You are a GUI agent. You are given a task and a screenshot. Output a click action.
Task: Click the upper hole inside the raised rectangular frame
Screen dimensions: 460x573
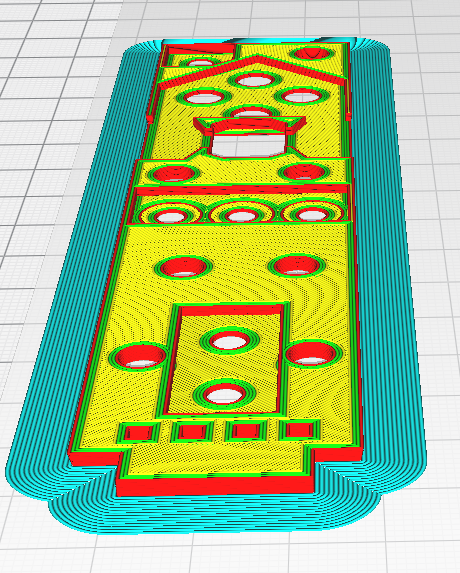[x=229, y=341]
